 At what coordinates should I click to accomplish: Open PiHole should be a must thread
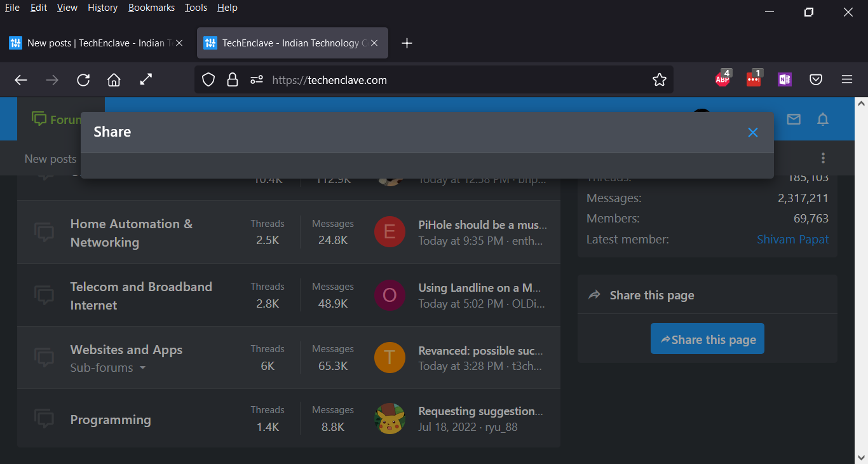[x=482, y=224]
